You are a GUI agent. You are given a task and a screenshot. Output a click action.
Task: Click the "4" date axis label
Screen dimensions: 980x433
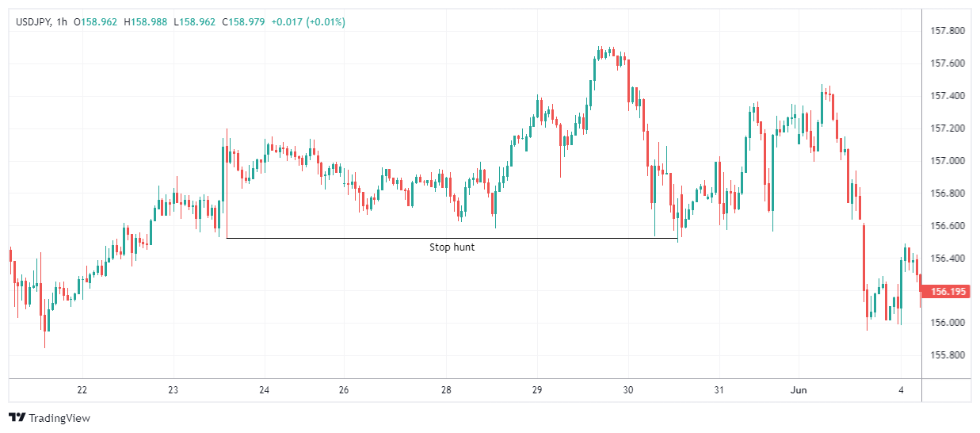(901, 390)
